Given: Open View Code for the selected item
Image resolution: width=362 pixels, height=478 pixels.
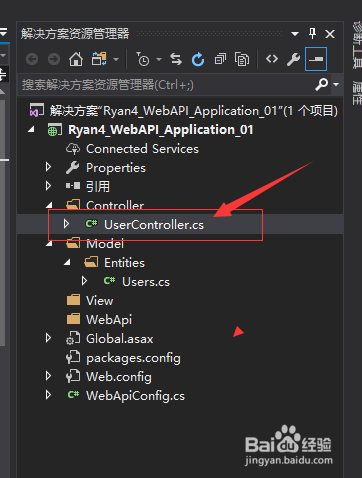Looking at the screenshot, I should coord(272,59).
